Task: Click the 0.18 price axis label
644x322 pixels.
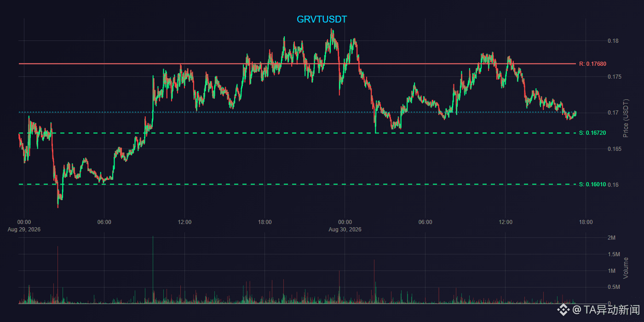Action: coord(613,41)
